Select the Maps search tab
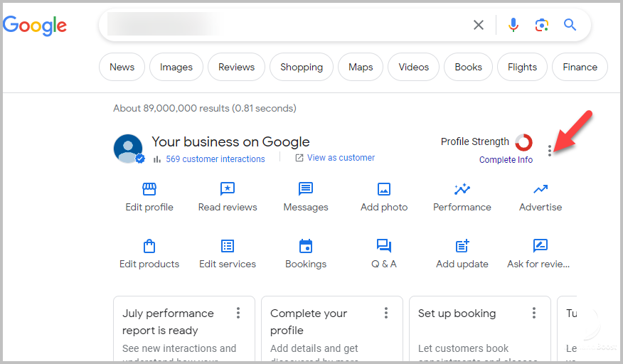The width and height of the screenshot is (623, 364). 361,67
